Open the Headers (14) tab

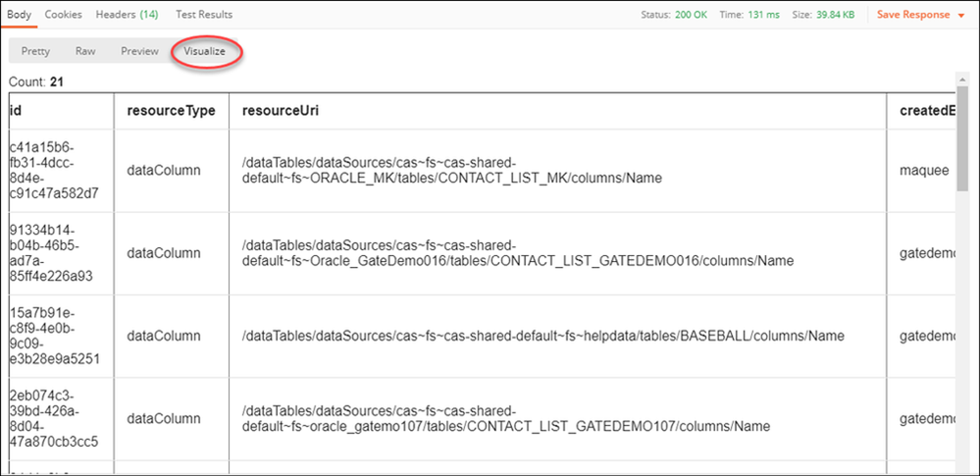(x=129, y=15)
